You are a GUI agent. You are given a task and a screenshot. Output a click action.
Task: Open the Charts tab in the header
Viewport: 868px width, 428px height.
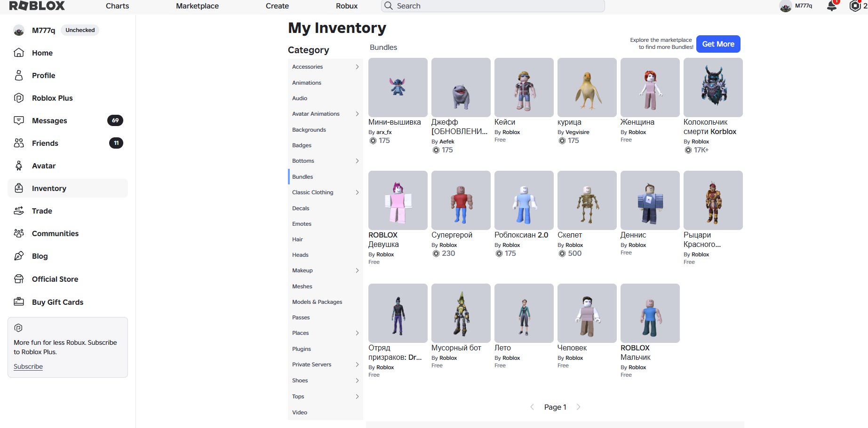coord(118,6)
